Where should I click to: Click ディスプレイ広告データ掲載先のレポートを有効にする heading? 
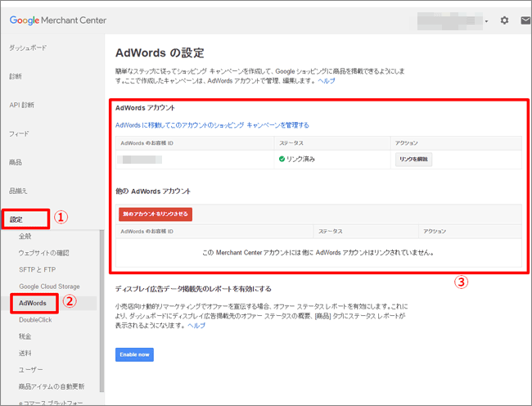coord(193,289)
